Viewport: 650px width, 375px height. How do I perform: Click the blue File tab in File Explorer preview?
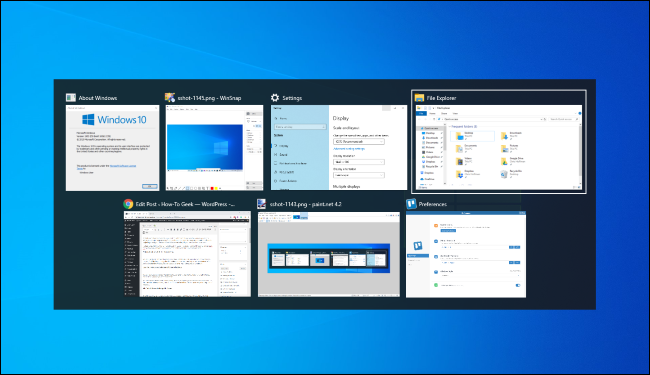pos(421,113)
